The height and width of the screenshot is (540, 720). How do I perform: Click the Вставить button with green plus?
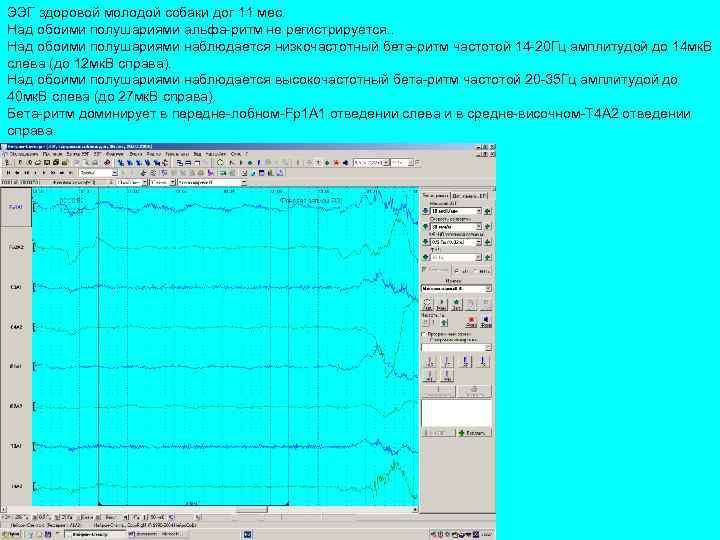[x=474, y=433]
